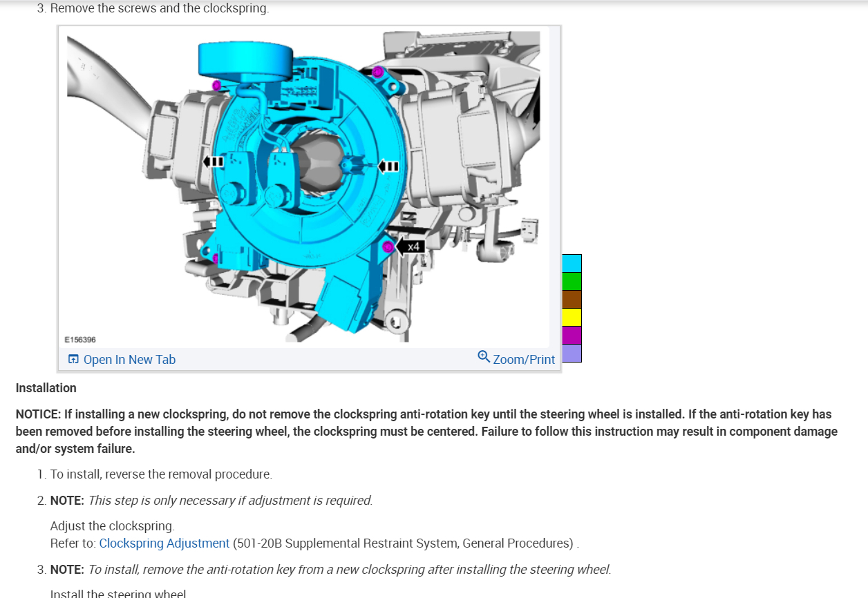Click the Zoom/Print text link
Image resolution: width=868 pixels, height=598 pixels.
523,359
